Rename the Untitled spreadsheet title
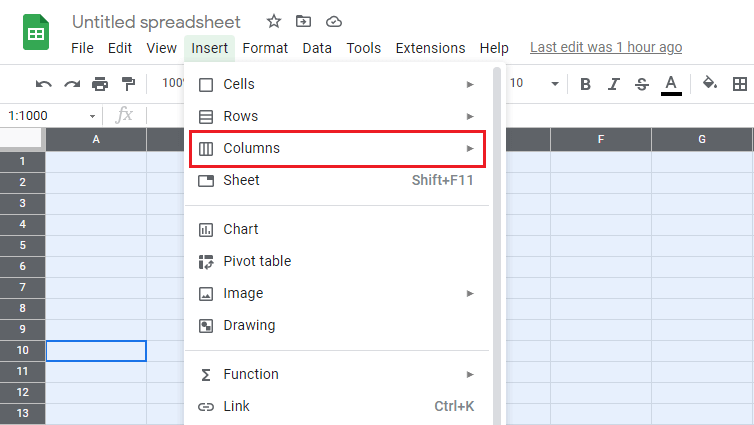Screen dimensions: 754x425 tap(156, 22)
